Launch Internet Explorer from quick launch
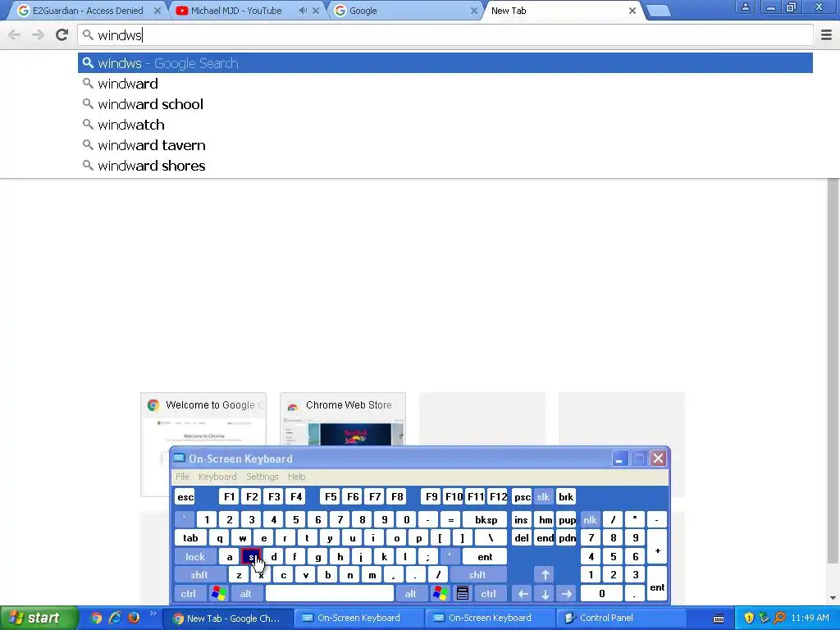The width and height of the screenshot is (840, 630). click(x=115, y=618)
